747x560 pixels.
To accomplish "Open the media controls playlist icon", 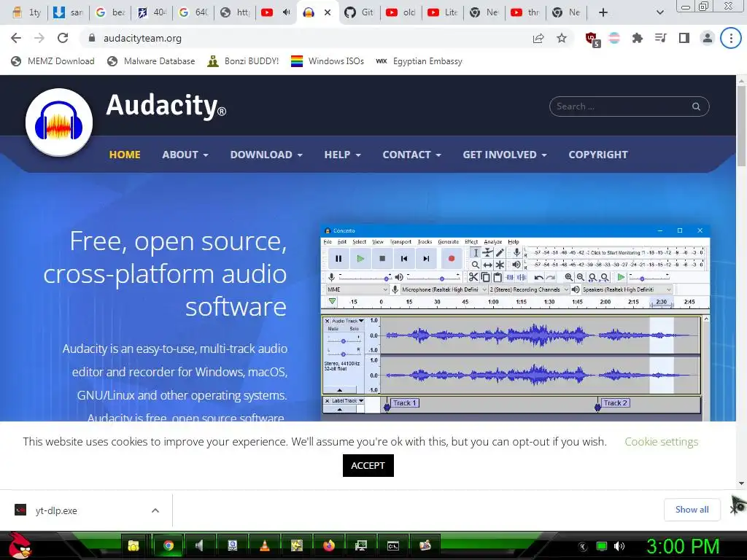I will click(660, 38).
